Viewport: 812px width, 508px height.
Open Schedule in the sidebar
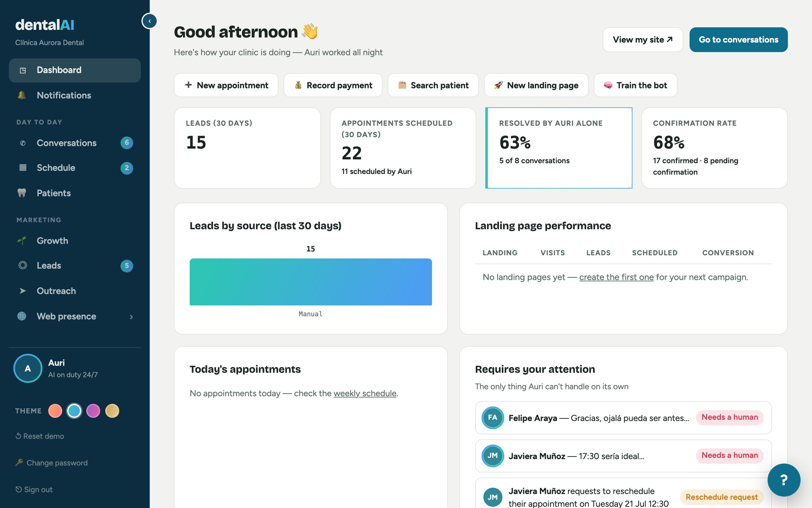[x=75, y=168]
